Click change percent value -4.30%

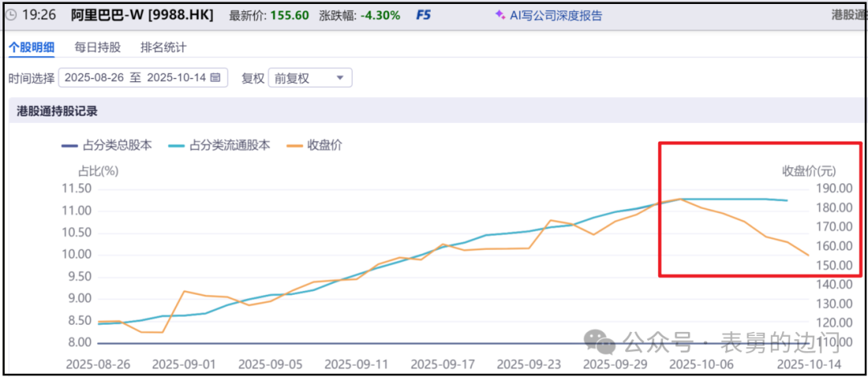click(x=380, y=15)
